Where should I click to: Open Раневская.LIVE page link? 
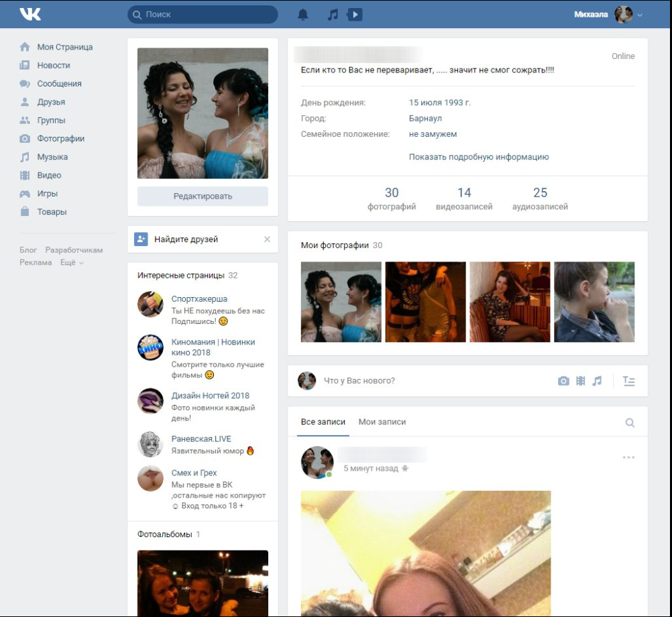[201, 439]
